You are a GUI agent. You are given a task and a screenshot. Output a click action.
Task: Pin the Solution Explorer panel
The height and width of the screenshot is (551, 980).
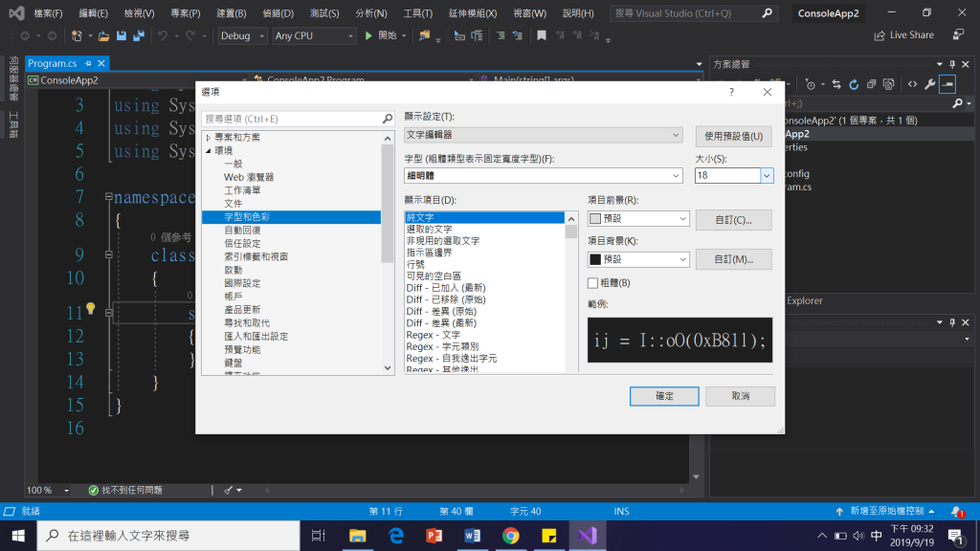tap(952, 64)
